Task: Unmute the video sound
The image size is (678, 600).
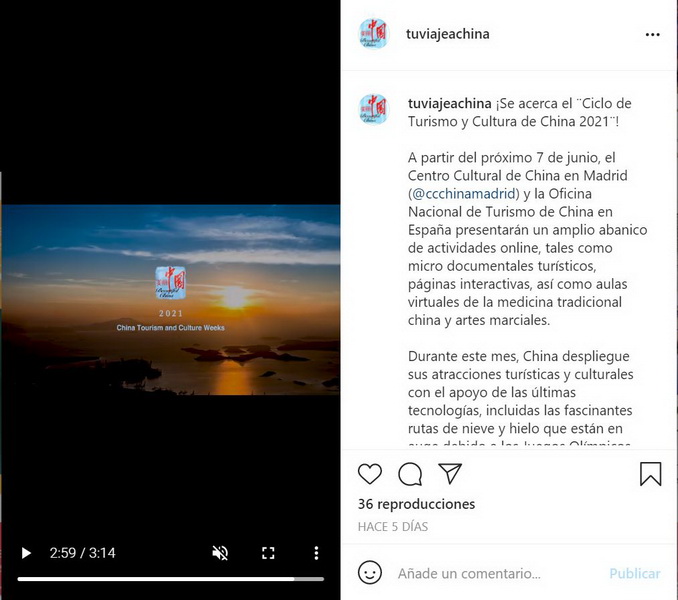Action: pos(220,553)
